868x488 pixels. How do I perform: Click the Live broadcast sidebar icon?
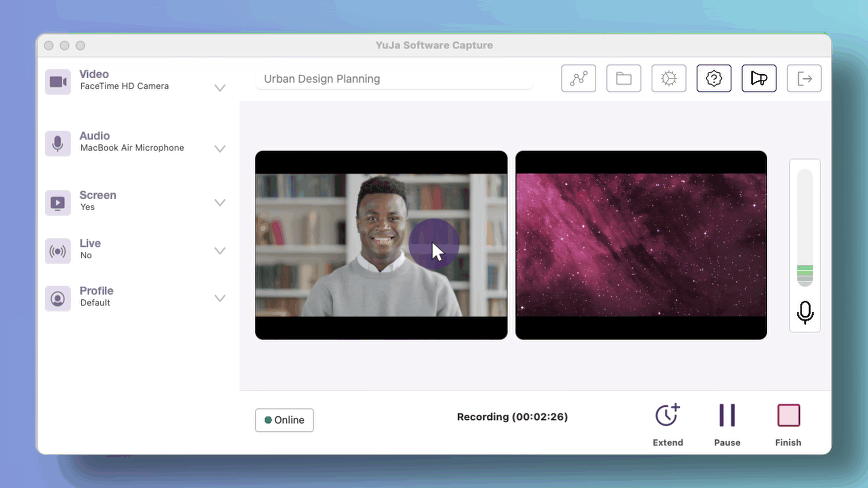tap(58, 251)
